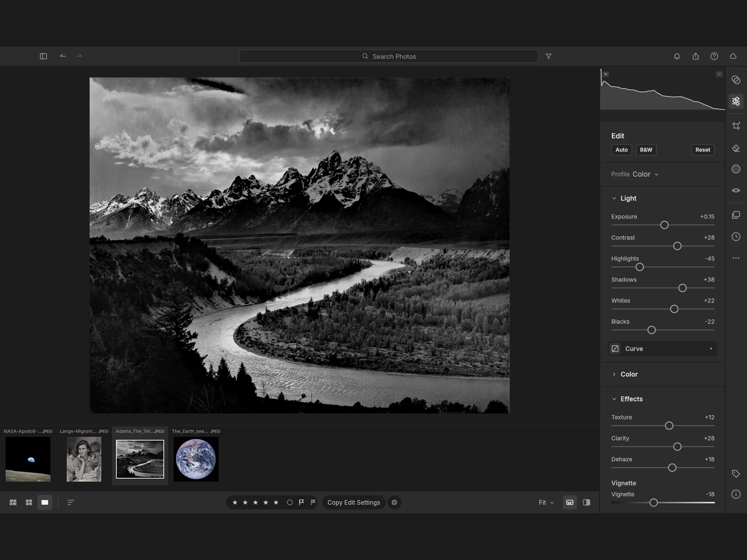Open the Versions history clock icon
The height and width of the screenshot is (560, 747).
pyautogui.click(x=736, y=237)
